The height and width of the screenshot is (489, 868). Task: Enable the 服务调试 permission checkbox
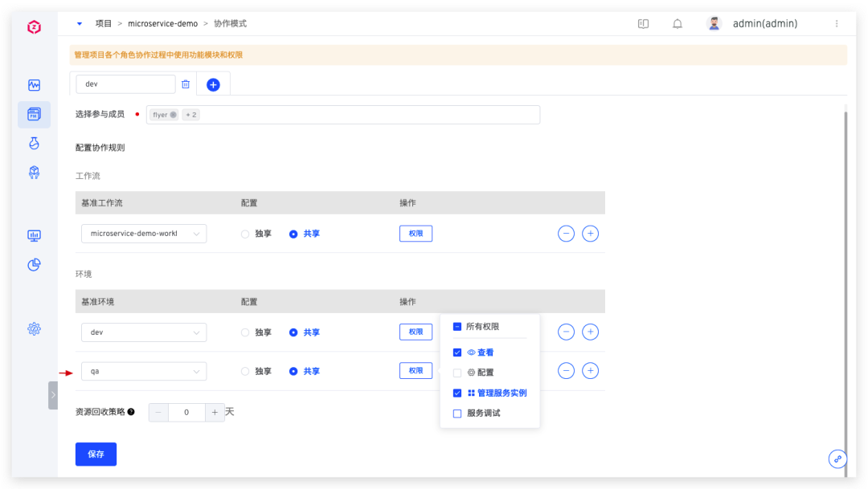[457, 414]
